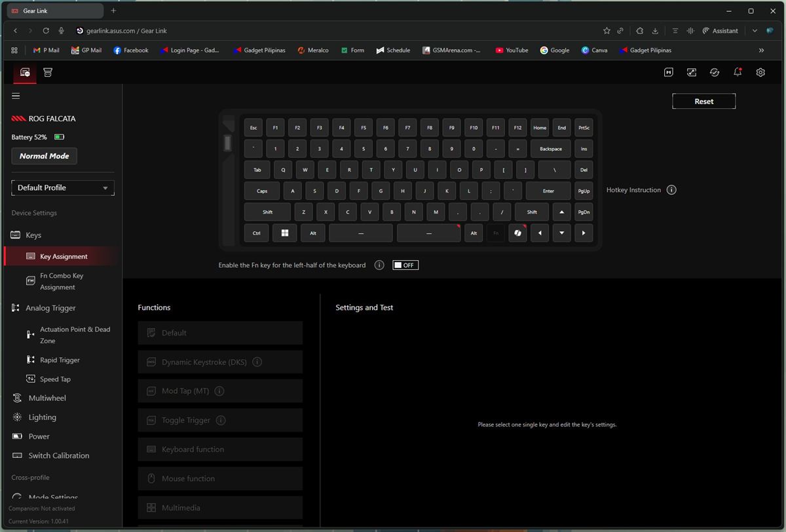Select the Backspace key on the virtual keyboard
The image size is (786, 532).
[x=550, y=149]
